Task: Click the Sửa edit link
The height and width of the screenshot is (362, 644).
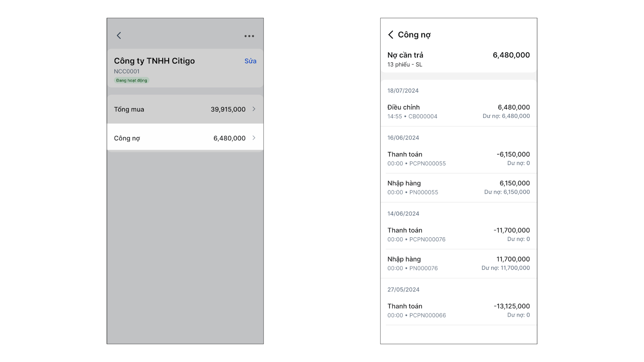Action: pos(250,61)
